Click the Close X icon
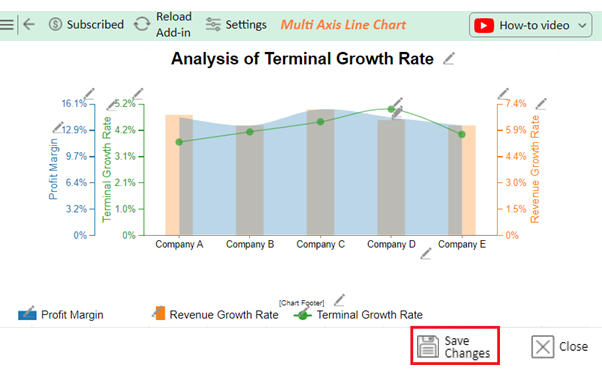The width and height of the screenshot is (602, 375). 542,347
